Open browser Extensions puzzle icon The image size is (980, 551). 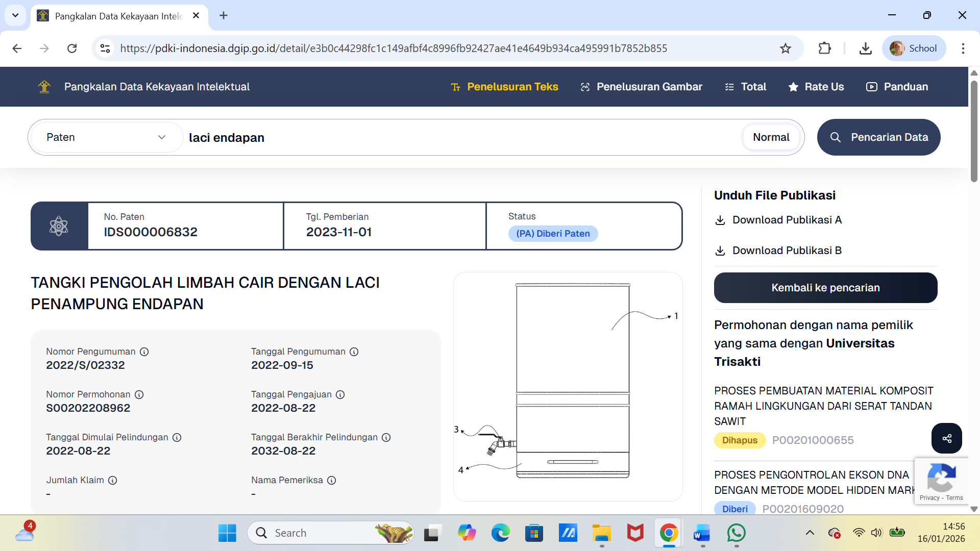pos(824,48)
